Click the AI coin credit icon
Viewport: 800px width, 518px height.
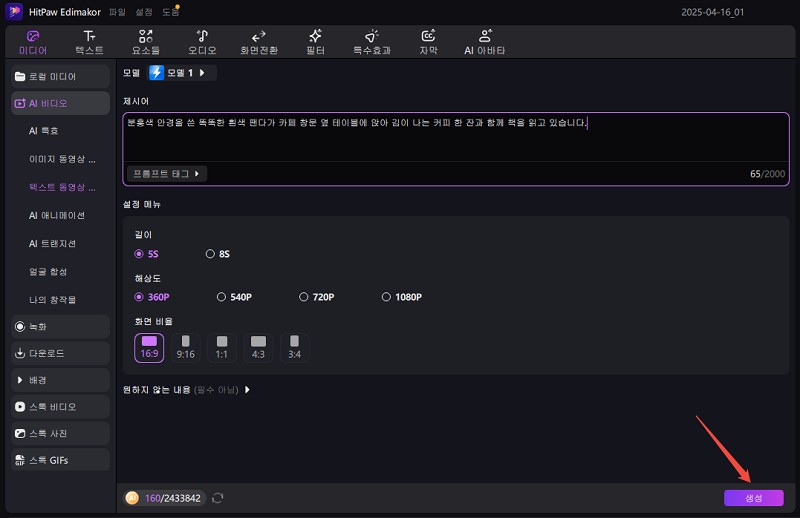(132, 498)
